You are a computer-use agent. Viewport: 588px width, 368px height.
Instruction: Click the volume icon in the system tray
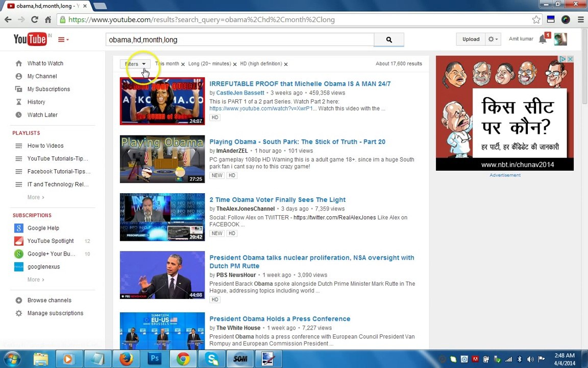coord(530,359)
